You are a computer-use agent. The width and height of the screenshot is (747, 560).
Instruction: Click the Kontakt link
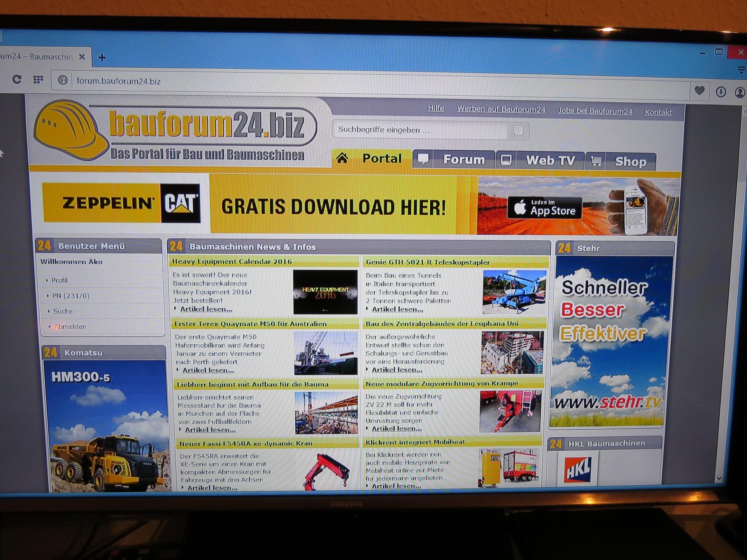point(658,112)
